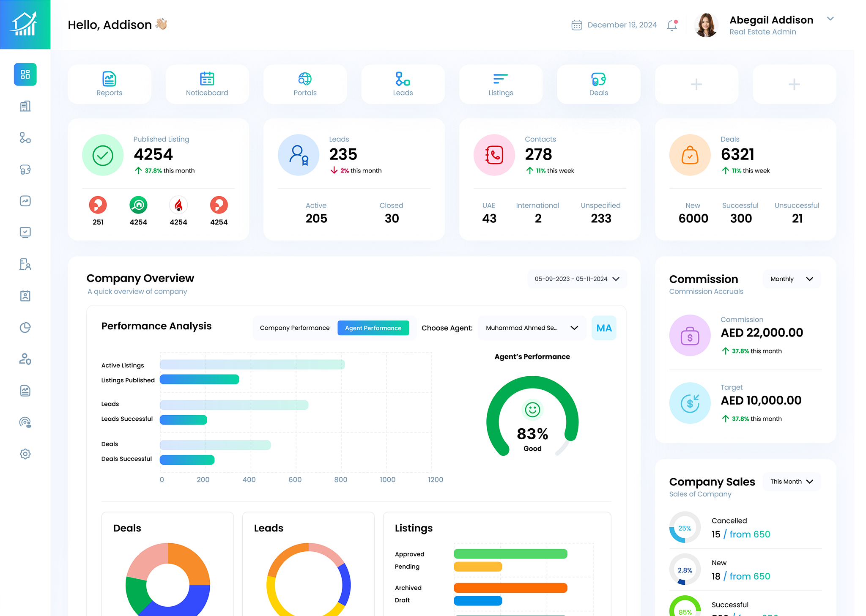Screen dimensions: 866x616
Task: Open the Settings gear in the sidebar
Action: (25, 454)
